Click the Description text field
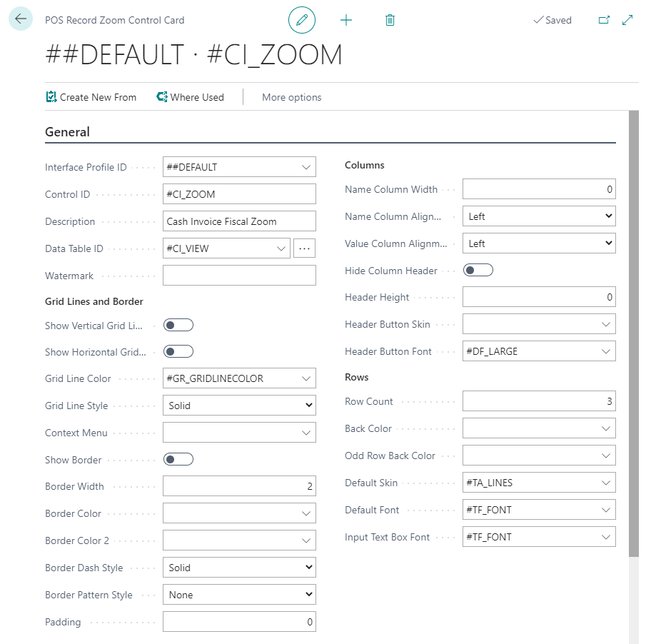The height and width of the screenshot is (644, 646). click(x=239, y=221)
